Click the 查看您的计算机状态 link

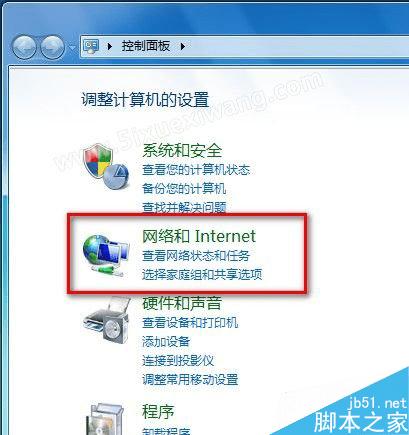(x=196, y=170)
